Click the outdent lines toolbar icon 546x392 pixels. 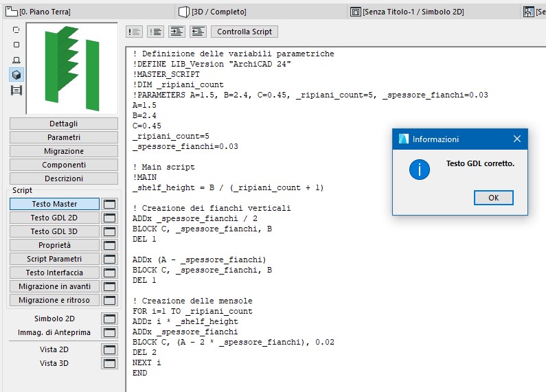(198, 32)
